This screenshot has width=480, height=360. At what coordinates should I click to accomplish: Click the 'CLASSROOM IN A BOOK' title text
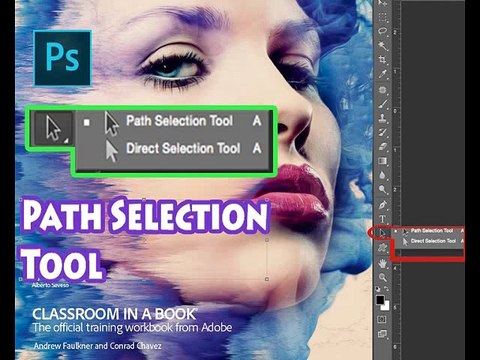[114, 314]
